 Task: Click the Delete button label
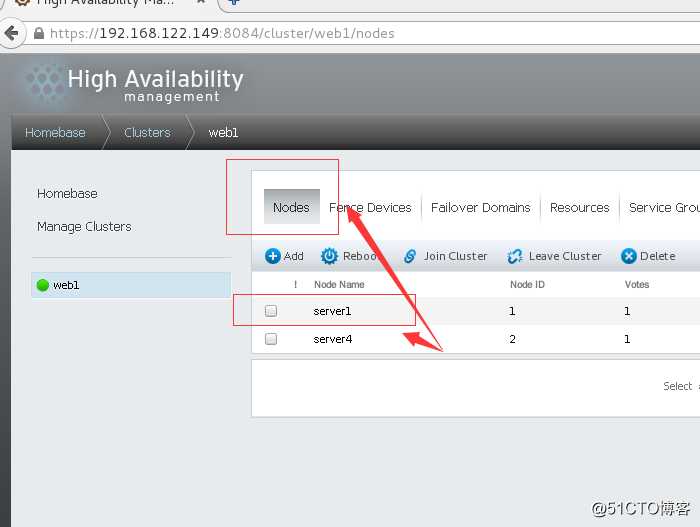tap(658, 256)
